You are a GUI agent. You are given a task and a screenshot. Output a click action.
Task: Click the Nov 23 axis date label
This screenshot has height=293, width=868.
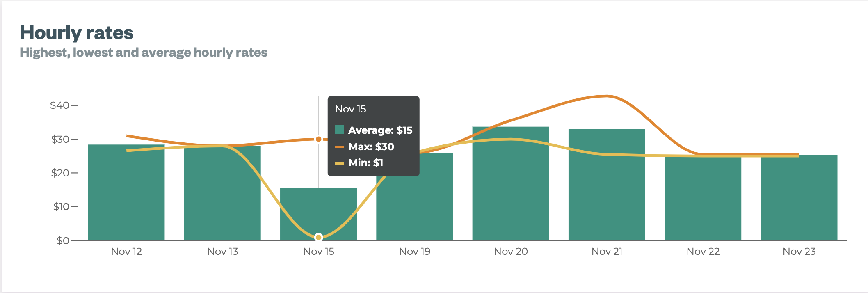tap(799, 252)
